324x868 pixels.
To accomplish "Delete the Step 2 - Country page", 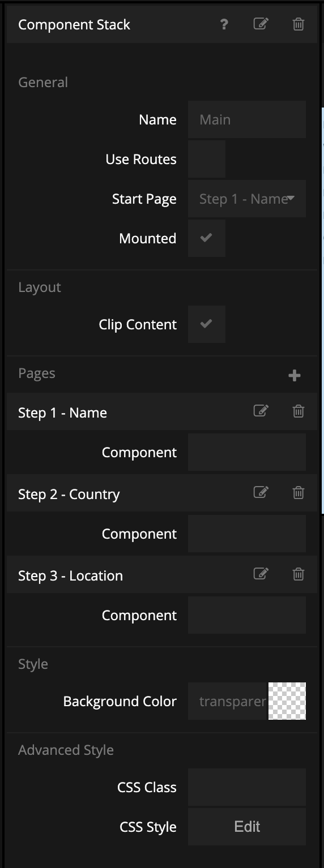I will pos(299,493).
